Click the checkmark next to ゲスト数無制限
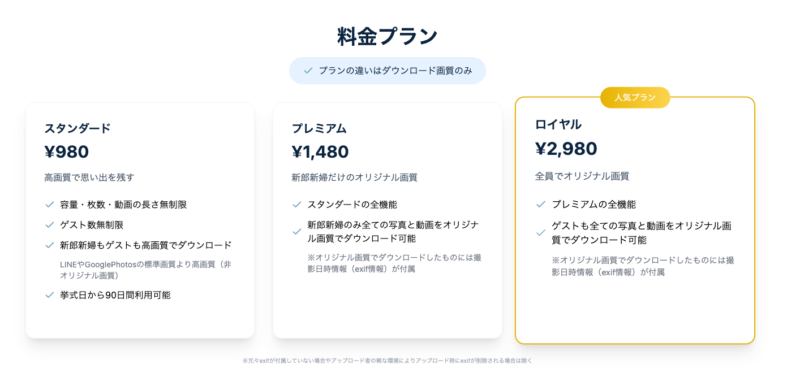800x377 pixels. (x=49, y=225)
